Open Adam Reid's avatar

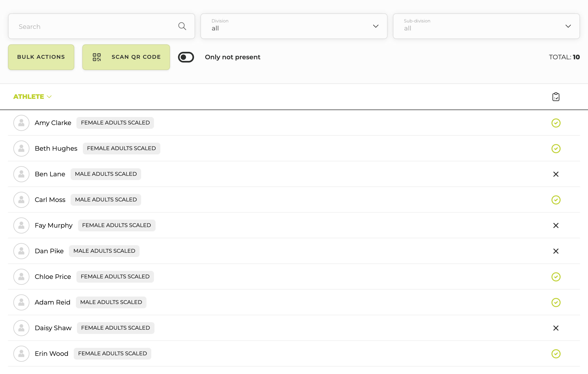point(21,302)
